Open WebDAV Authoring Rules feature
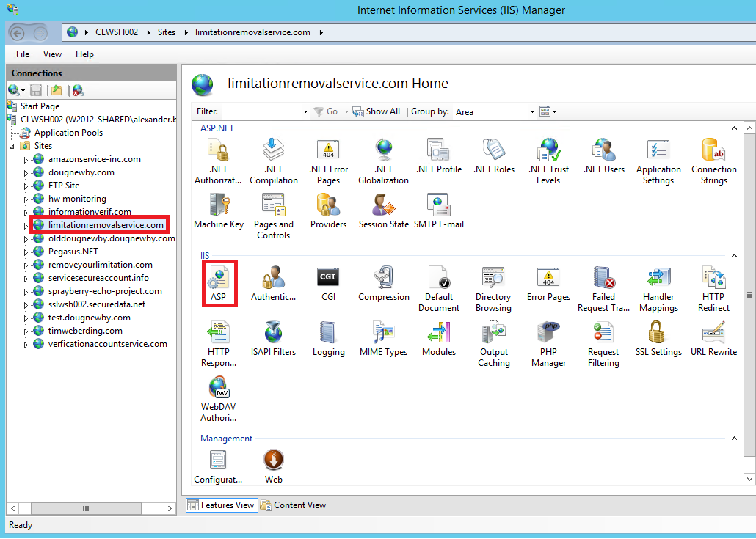 pos(219,399)
